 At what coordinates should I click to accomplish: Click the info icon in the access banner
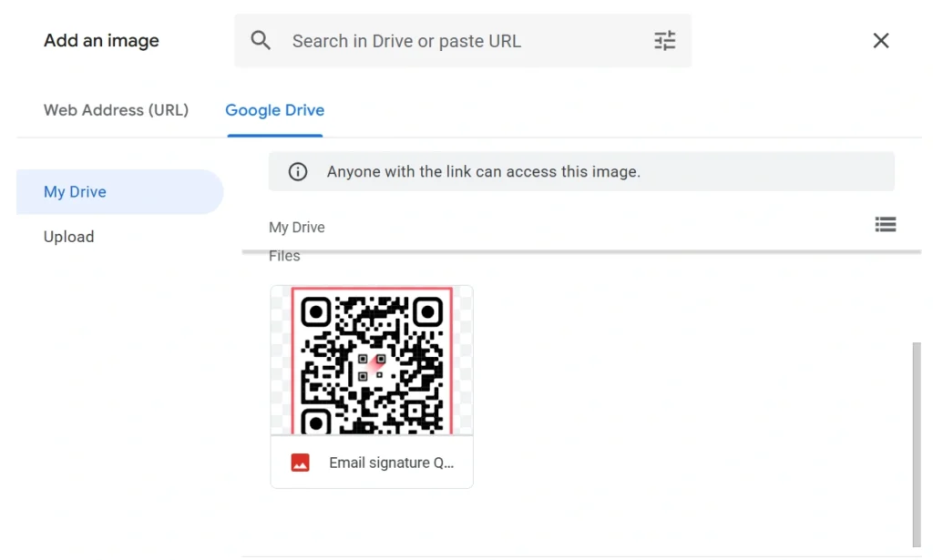click(297, 171)
